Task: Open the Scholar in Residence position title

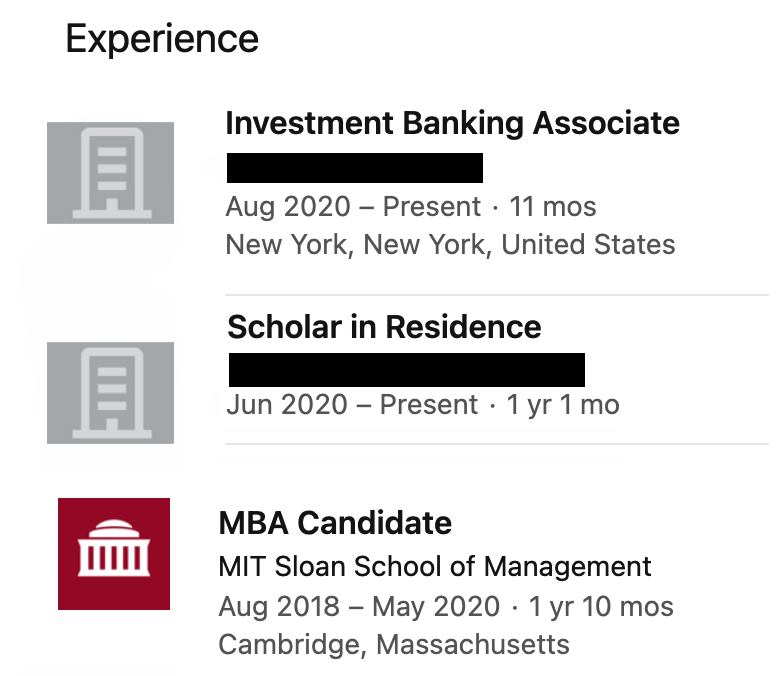Action: 384,327
